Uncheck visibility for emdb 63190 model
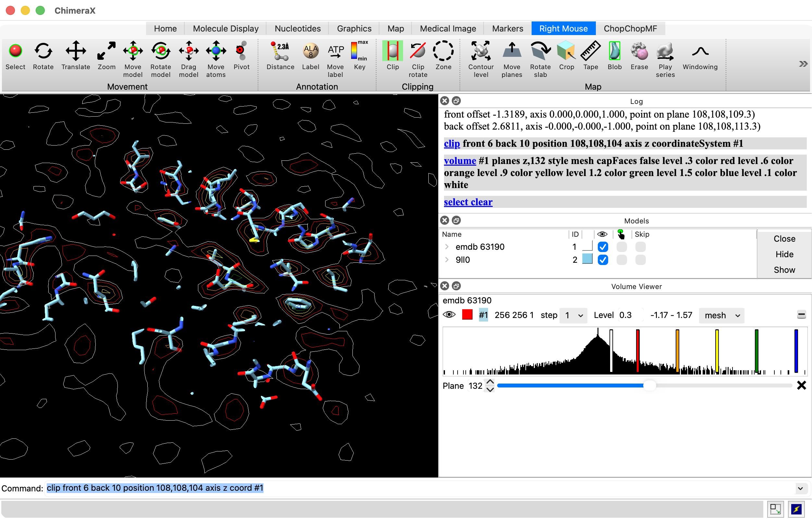Screen dimensions: 812x519 tap(603, 247)
